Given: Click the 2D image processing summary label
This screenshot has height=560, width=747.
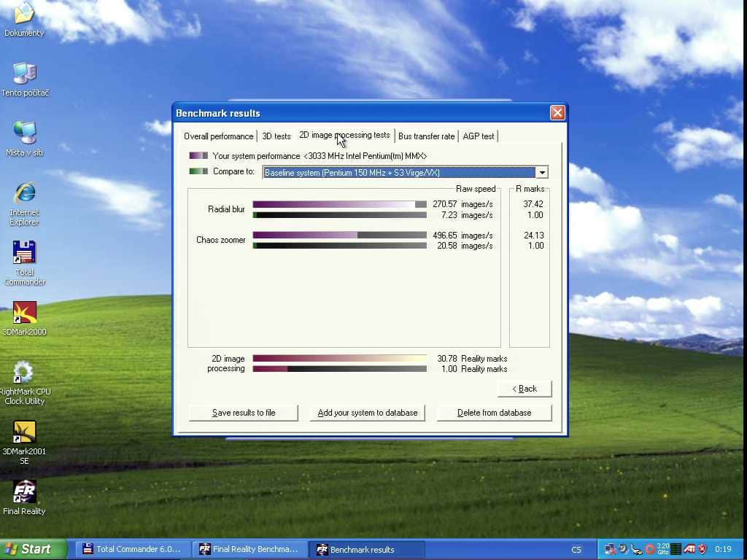Looking at the screenshot, I should (228, 364).
